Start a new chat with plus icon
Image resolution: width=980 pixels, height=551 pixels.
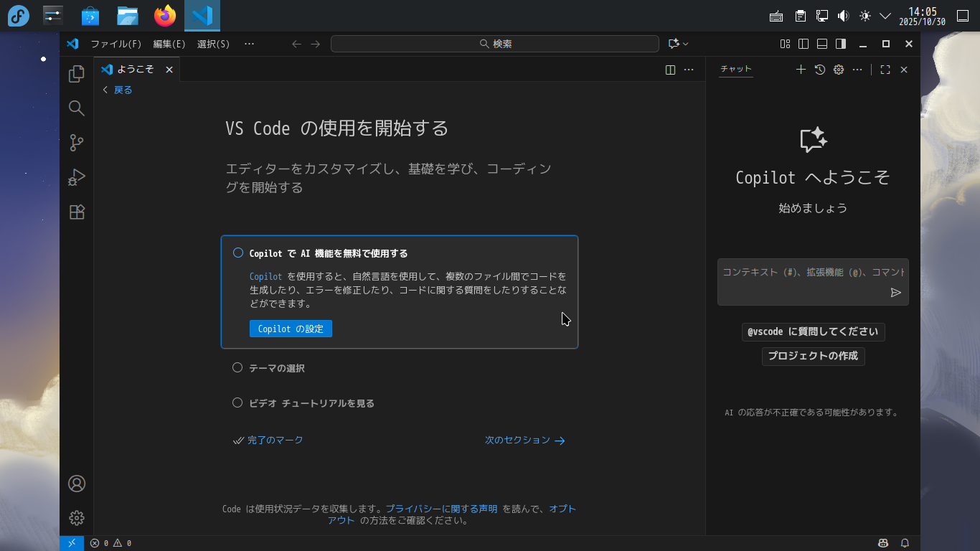[801, 70]
